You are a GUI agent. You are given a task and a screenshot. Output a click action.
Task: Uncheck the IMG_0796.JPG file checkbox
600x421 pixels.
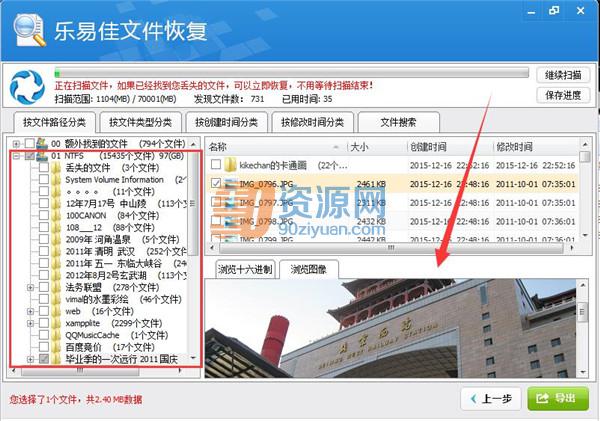coord(216,183)
